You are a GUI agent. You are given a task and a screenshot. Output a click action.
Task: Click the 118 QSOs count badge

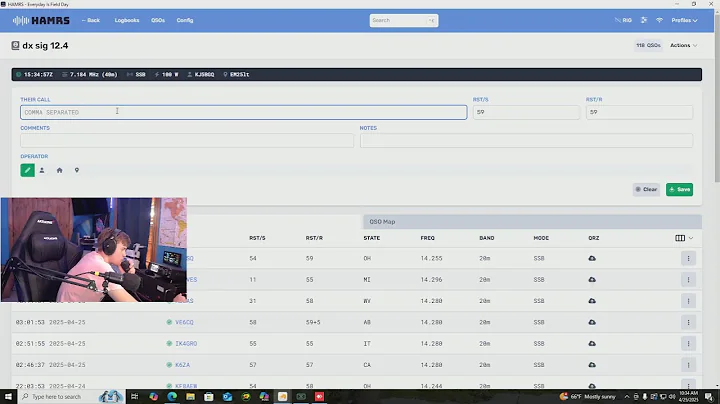(x=648, y=45)
